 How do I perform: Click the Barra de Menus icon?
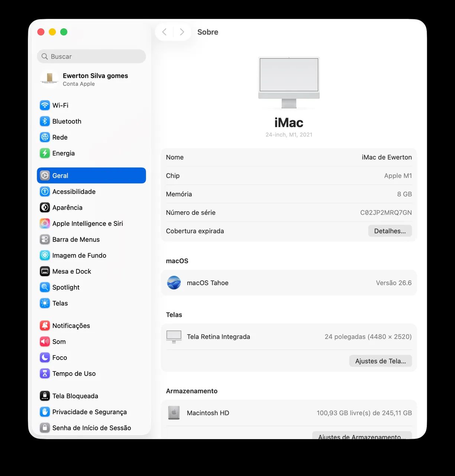(45, 239)
